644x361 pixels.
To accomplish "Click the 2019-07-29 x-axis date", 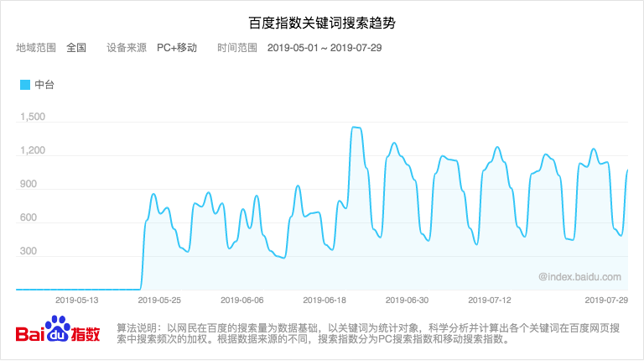I will click(x=606, y=301).
